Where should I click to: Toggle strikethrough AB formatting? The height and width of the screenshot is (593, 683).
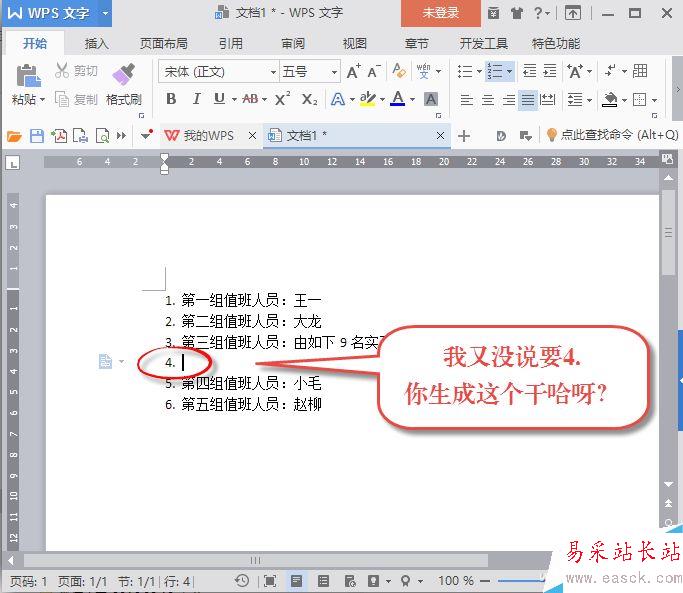tap(250, 99)
